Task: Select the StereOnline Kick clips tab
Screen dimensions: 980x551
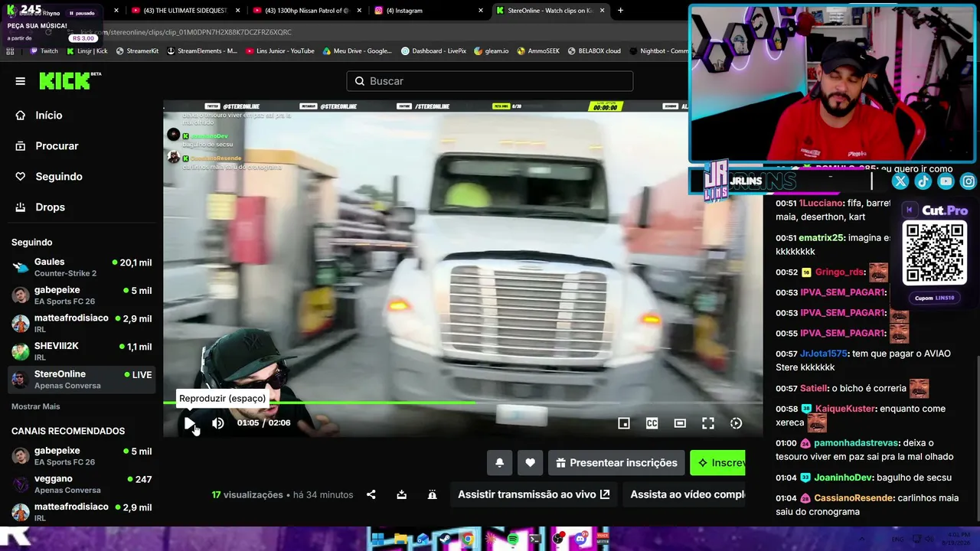Action: pos(549,11)
